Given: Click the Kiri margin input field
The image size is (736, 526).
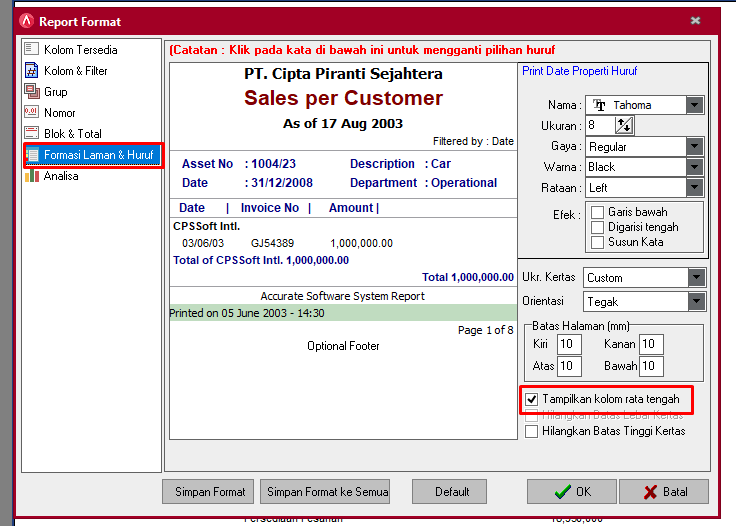Looking at the screenshot, I should (x=569, y=344).
